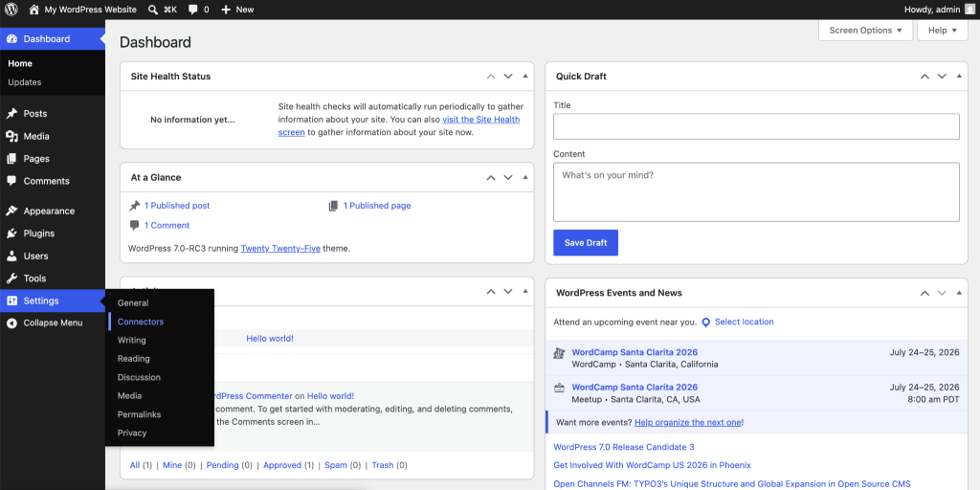Click the Save Draft button
The height and width of the screenshot is (490, 980).
(586, 242)
